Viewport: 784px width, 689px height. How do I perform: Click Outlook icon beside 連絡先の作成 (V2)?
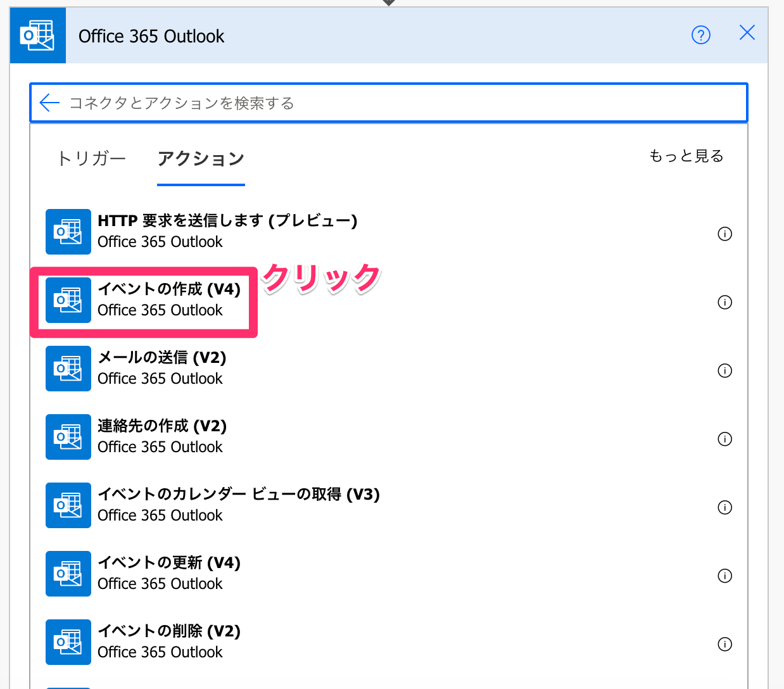pos(68,437)
